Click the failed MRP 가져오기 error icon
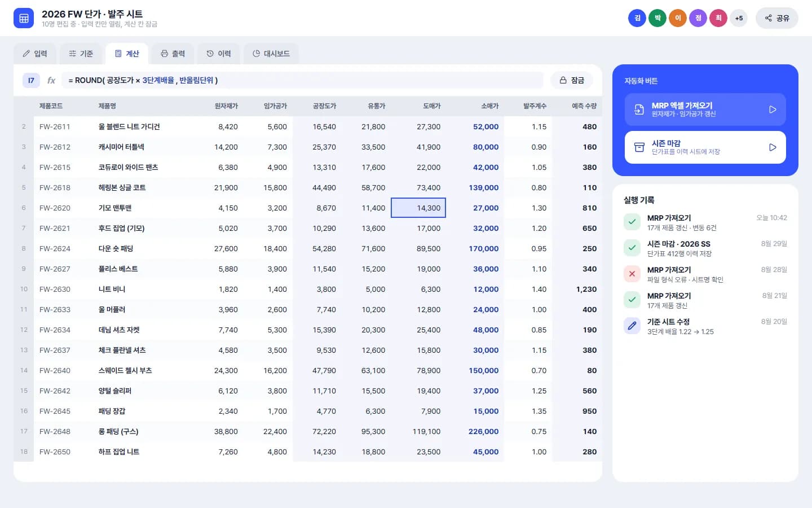The width and height of the screenshot is (812, 508). click(x=632, y=274)
